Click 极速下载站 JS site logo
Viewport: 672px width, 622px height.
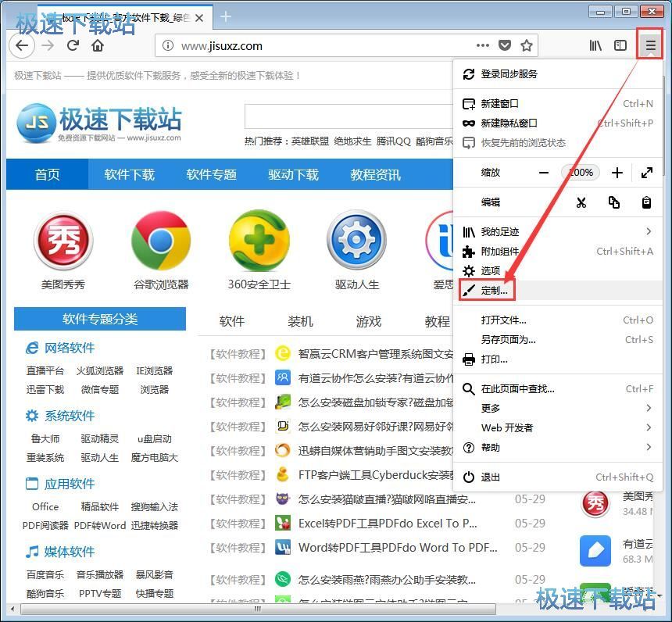pos(99,123)
